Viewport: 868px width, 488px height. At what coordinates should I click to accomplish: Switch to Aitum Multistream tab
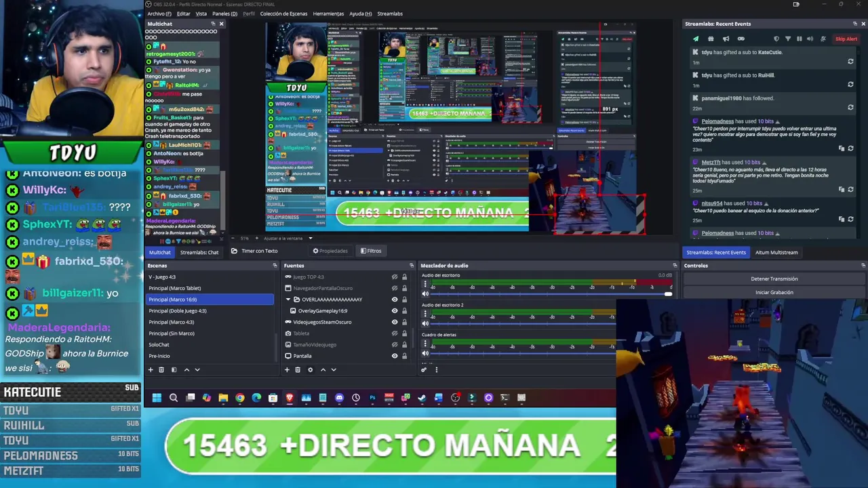click(776, 252)
